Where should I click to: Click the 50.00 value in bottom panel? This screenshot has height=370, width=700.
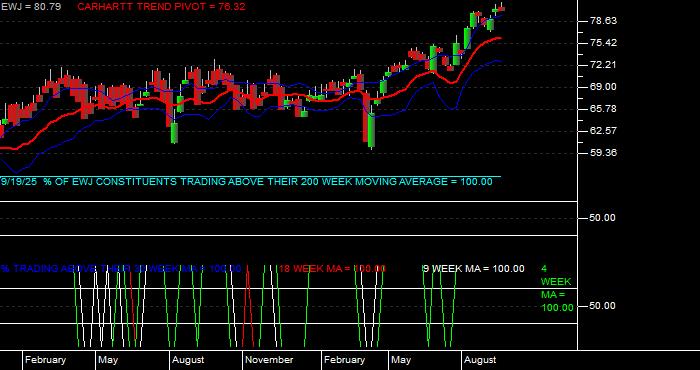pyautogui.click(x=603, y=306)
